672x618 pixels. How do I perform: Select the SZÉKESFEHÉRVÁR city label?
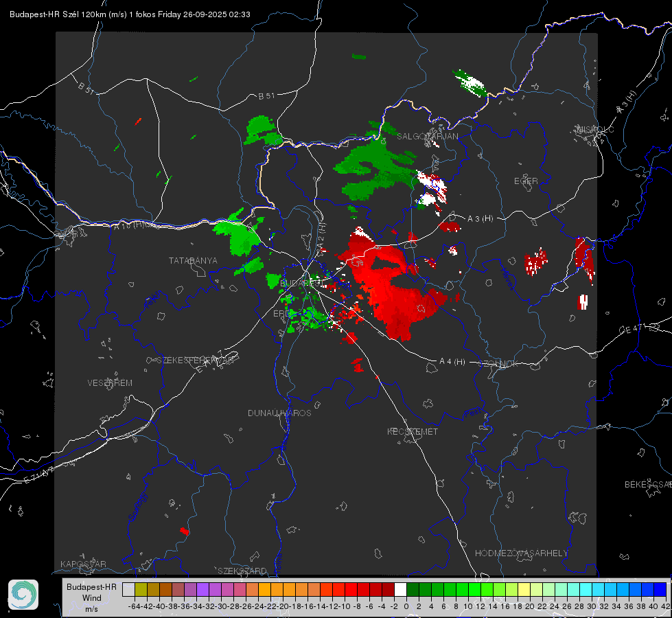point(195,360)
